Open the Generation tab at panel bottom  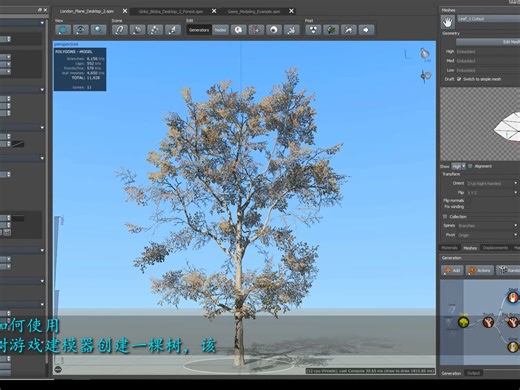[x=451, y=373]
